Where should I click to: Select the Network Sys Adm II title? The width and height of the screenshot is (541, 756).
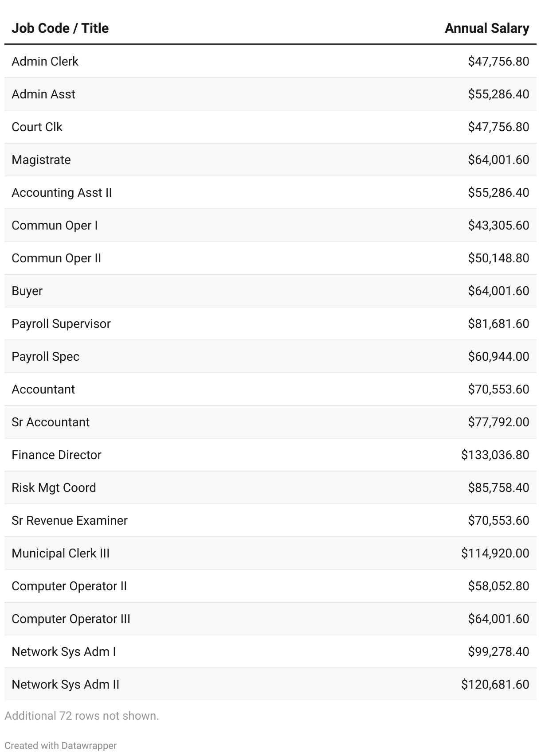pos(66,684)
